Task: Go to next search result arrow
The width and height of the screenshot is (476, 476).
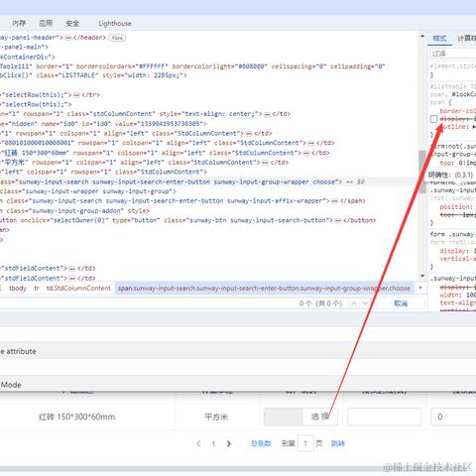Action: click(x=365, y=303)
